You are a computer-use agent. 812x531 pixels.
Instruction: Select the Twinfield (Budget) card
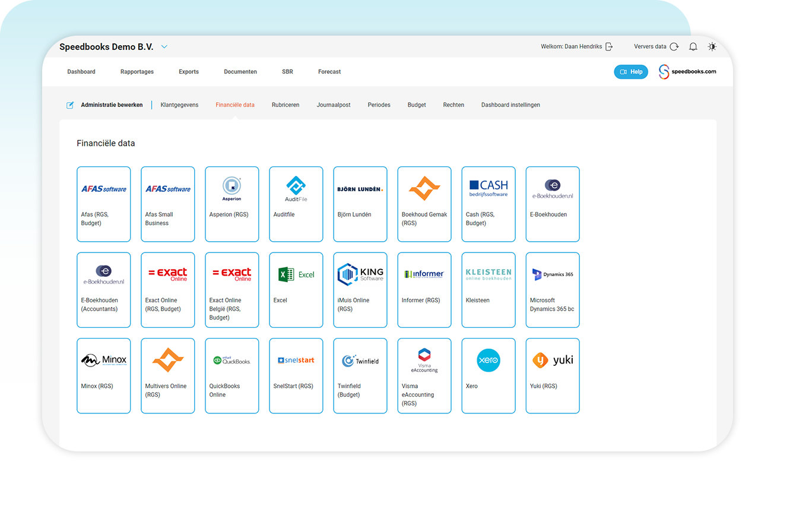(x=360, y=376)
